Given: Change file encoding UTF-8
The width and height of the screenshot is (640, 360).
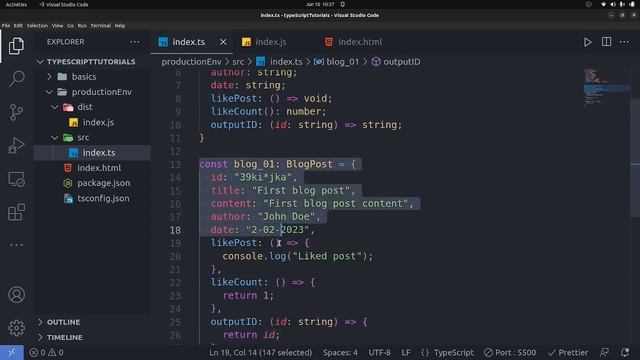Looking at the screenshot, I should click(379, 352).
